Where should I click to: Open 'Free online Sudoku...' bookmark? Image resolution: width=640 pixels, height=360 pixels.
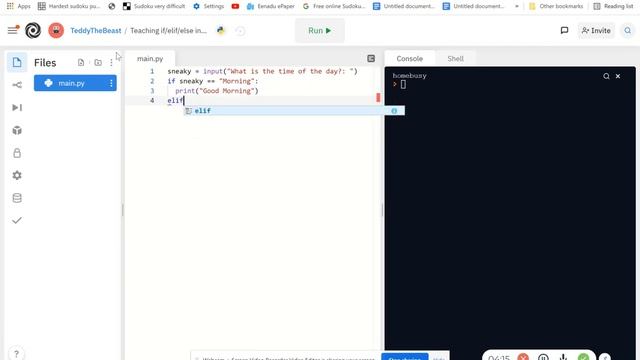point(334,6)
